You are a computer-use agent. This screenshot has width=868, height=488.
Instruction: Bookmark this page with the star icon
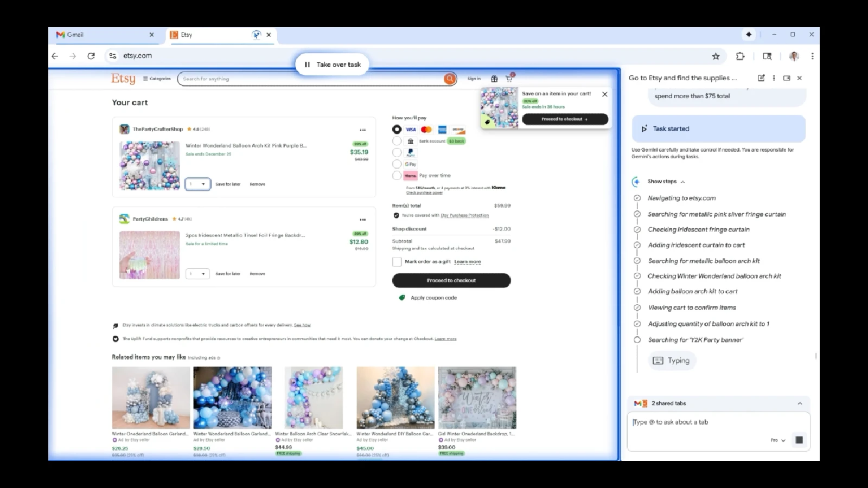716,56
